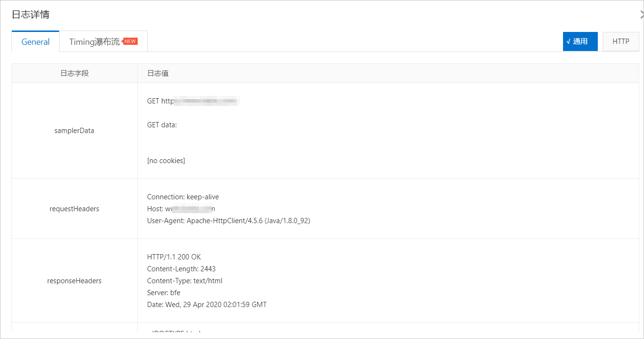Switch to HTTP view mode
This screenshot has height=339, width=644.
click(x=621, y=41)
